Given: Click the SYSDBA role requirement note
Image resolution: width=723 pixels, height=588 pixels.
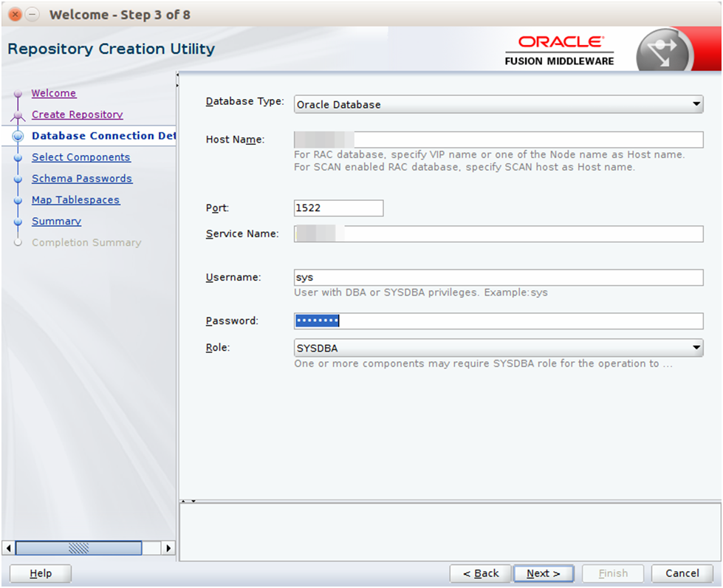Looking at the screenshot, I should click(483, 363).
